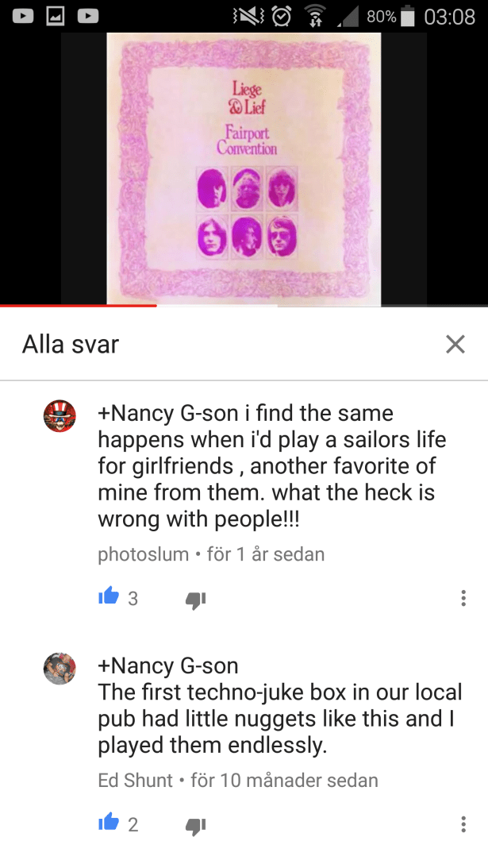Tap the Liege & Lief album video

pos(244,169)
